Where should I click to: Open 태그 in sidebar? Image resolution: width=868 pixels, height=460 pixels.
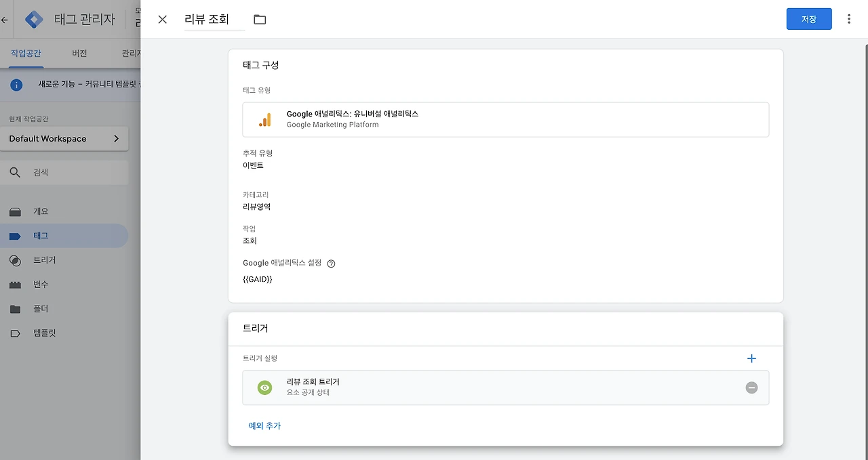[64, 236]
